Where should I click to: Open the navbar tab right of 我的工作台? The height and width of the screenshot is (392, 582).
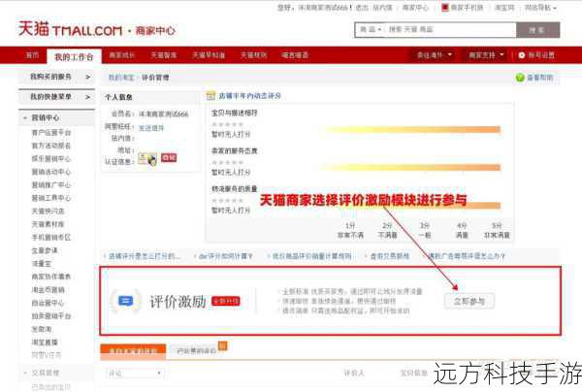[x=122, y=55]
